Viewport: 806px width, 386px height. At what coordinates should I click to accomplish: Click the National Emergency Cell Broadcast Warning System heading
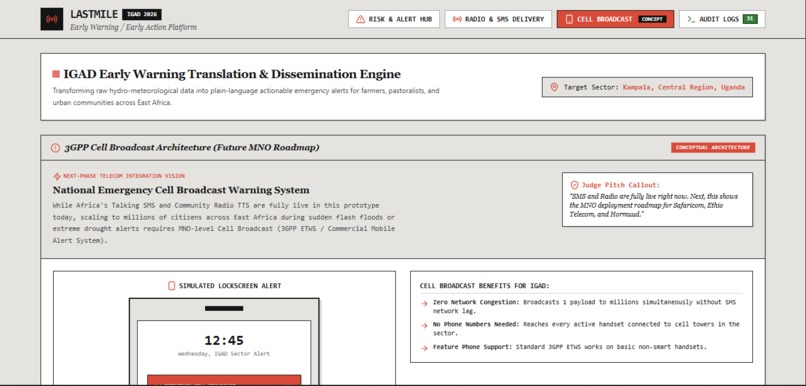(x=181, y=190)
